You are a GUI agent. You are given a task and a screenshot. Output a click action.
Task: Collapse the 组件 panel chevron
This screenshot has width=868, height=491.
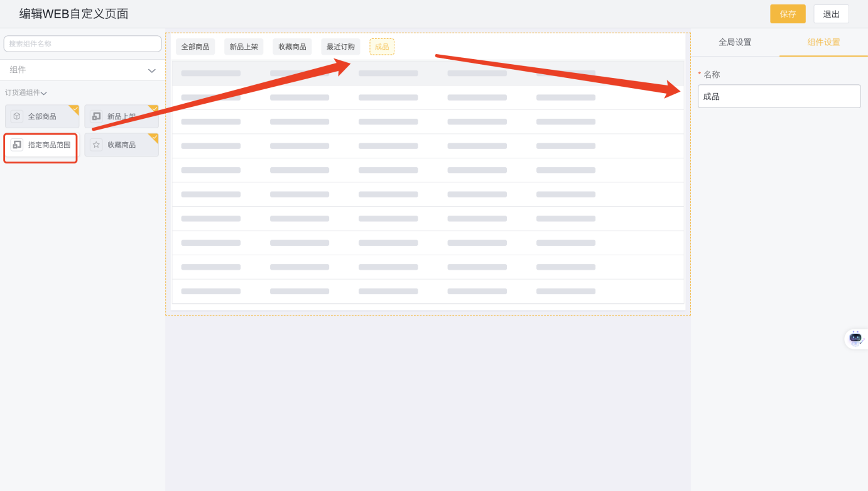click(x=151, y=70)
